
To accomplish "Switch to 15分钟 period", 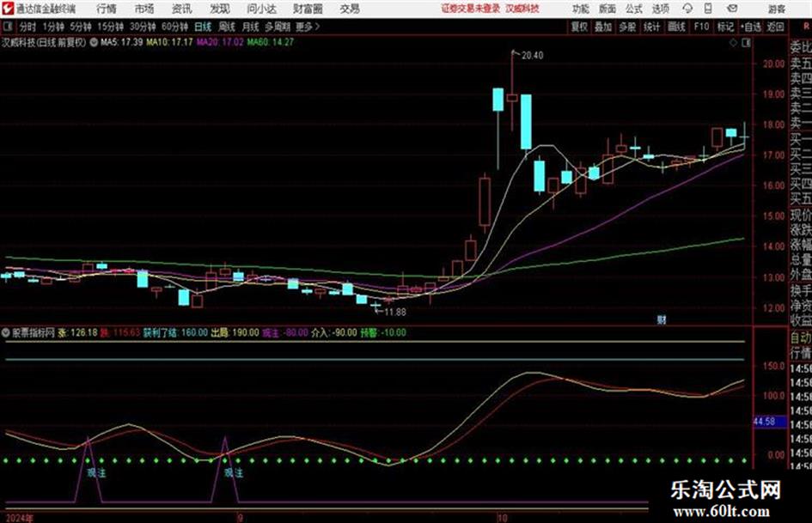I will coord(111,27).
